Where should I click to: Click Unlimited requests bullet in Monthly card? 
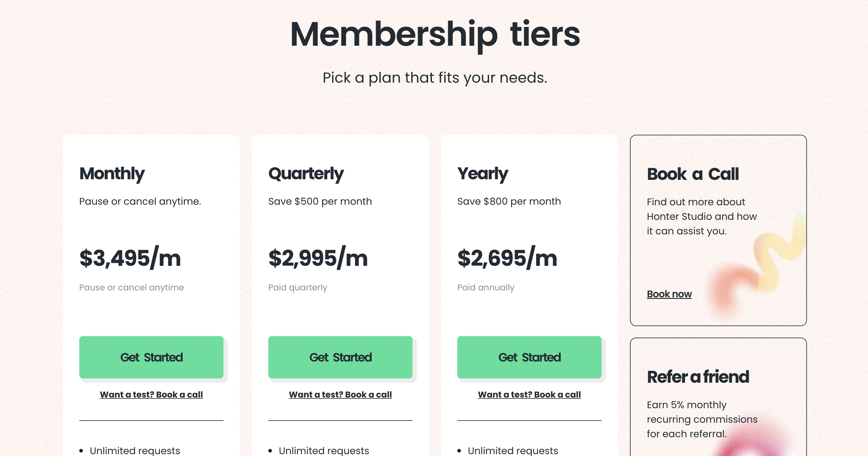[x=135, y=451]
